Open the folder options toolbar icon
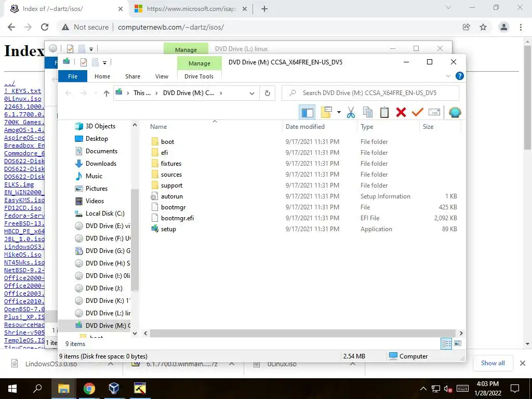 tap(326, 112)
